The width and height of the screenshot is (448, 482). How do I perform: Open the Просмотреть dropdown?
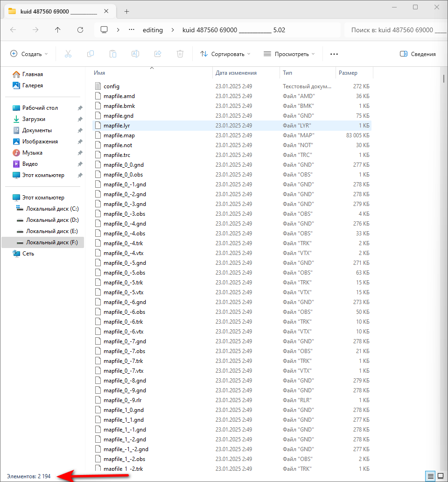point(289,54)
